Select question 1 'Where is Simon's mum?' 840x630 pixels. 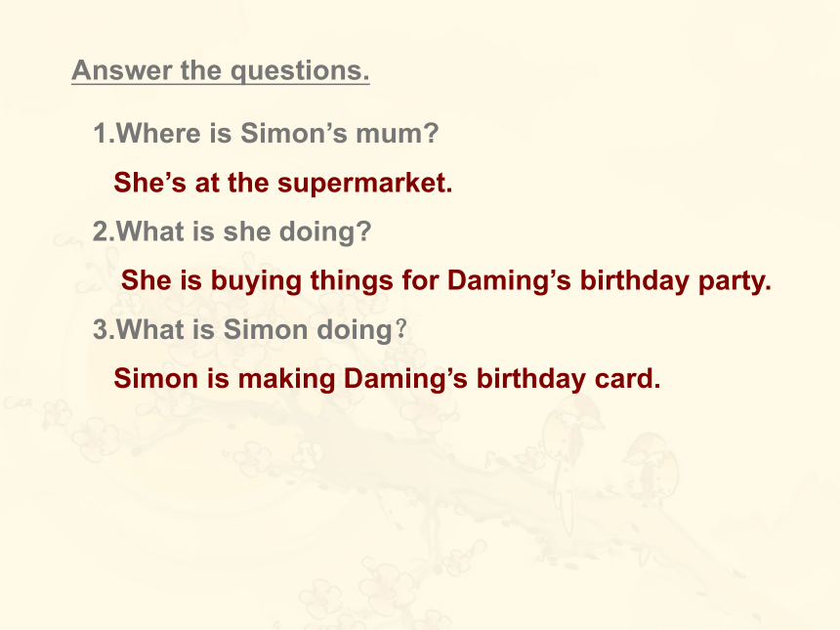click(x=267, y=133)
